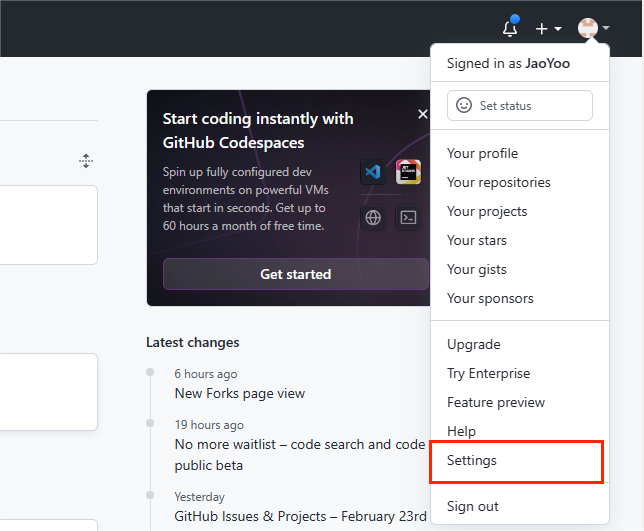
Task: Click the Set status field
Action: click(520, 106)
